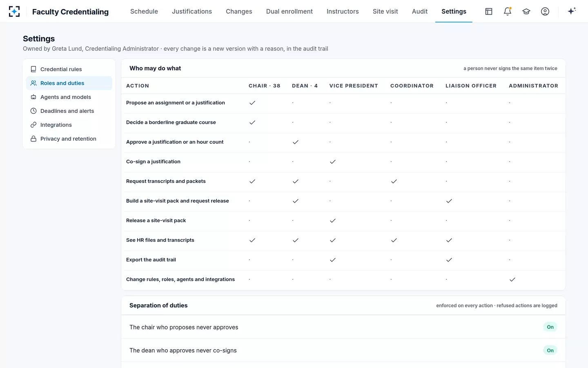Toggle Coordinator checkmark for Request transcripts and packets
The height and width of the screenshot is (368, 588).
tap(394, 181)
